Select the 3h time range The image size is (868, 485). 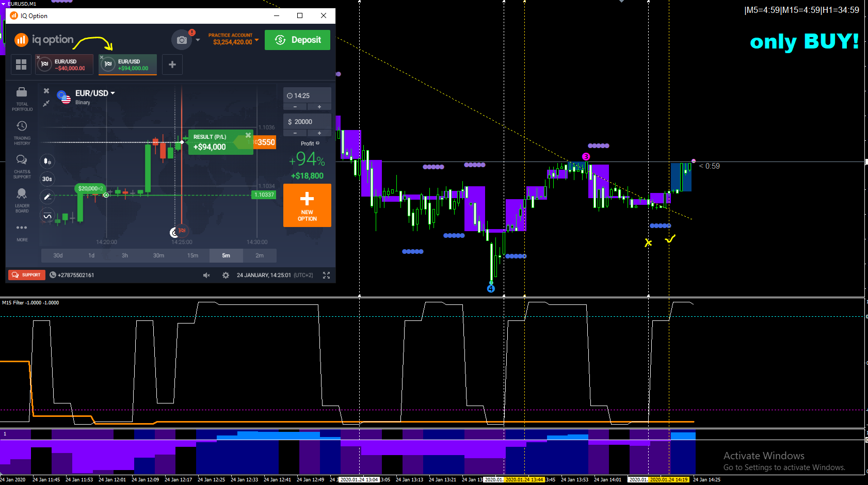(x=125, y=255)
